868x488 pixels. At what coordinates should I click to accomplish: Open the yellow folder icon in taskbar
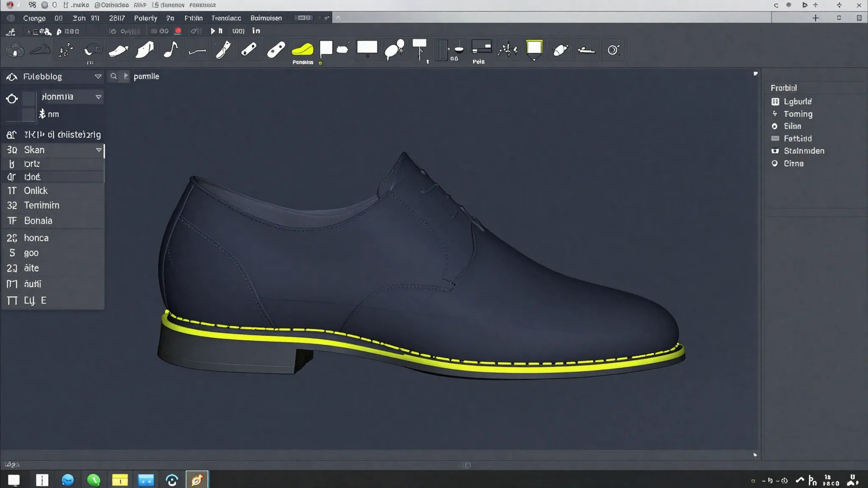pos(120,480)
